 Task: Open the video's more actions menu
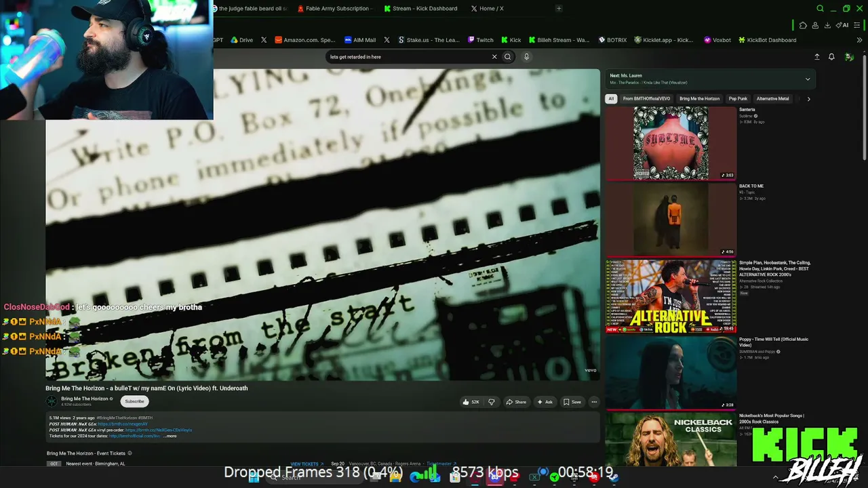(x=594, y=402)
